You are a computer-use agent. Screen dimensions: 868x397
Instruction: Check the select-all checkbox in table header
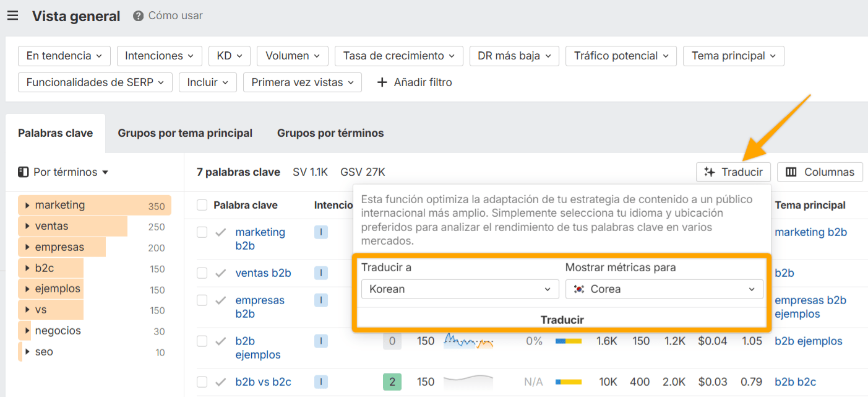(201, 205)
